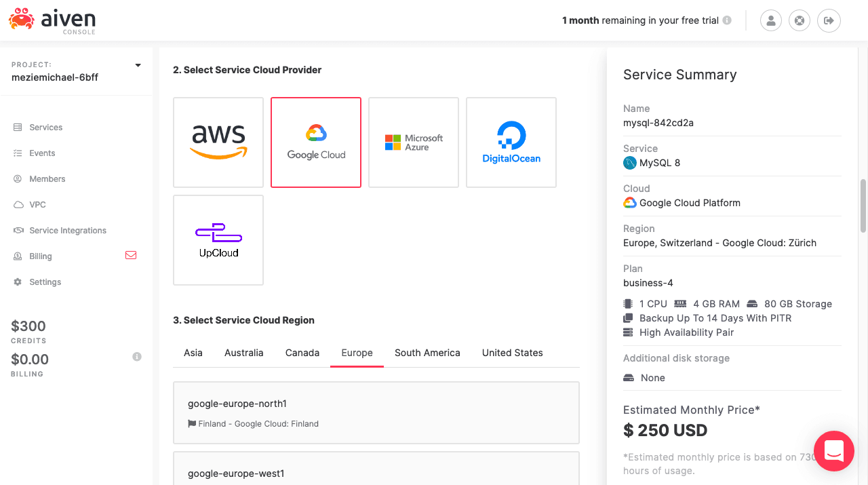
Task: Select google-europe-north1 Finland region
Action: tap(376, 412)
